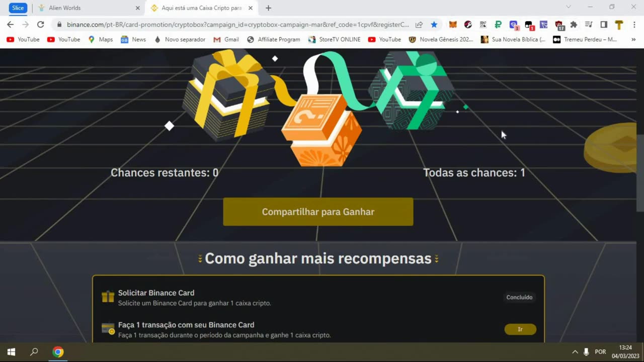The height and width of the screenshot is (362, 644).
Task: Click the Ir button for Binance Card transaction
Action: [x=520, y=329]
